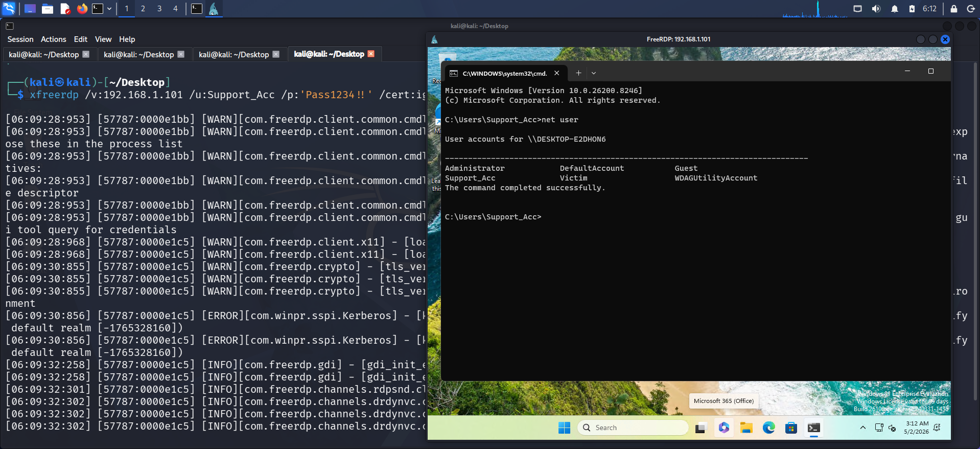Image resolution: width=980 pixels, height=449 pixels.
Task: Open the Edit menu in terminal
Action: point(81,39)
